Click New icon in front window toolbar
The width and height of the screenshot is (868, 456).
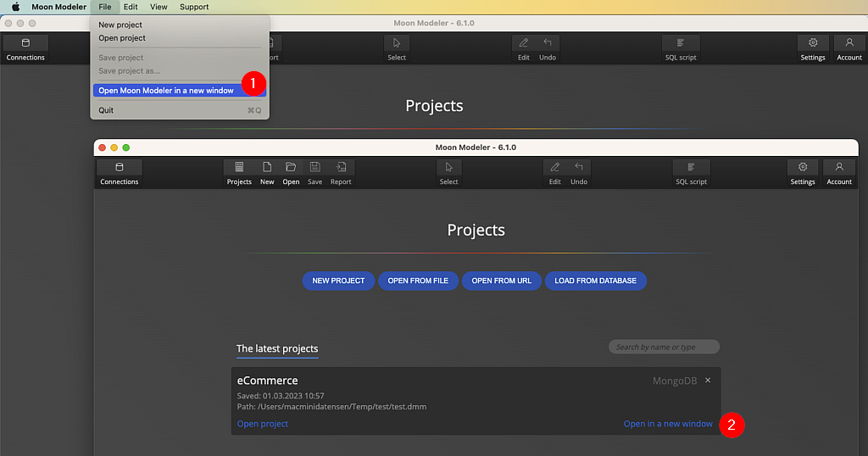[267, 173]
